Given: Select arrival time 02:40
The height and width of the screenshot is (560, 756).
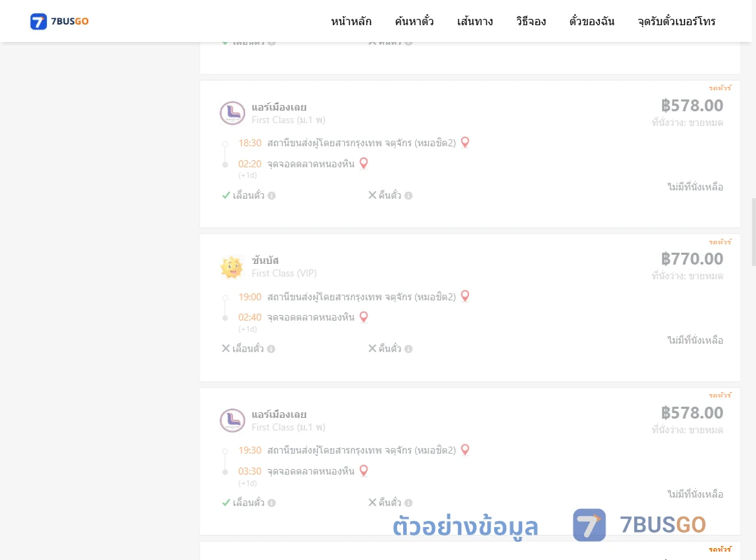Looking at the screenshot, I should [250, 317].
